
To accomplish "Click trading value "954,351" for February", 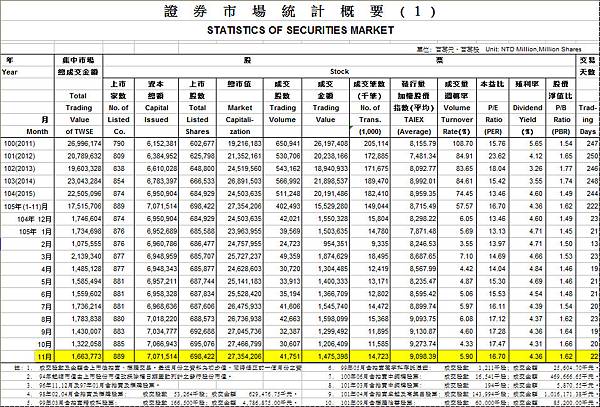I will (335, 244).
